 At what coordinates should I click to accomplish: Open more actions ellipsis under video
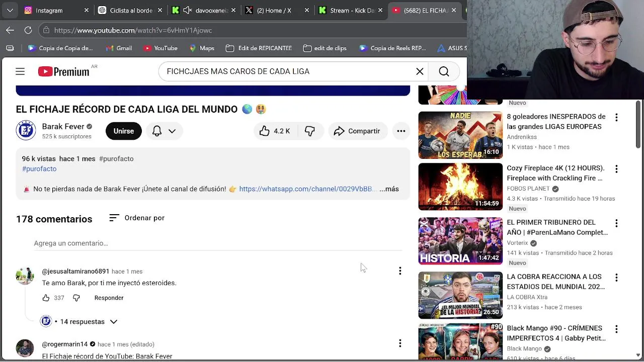click(x=401, y=131)
